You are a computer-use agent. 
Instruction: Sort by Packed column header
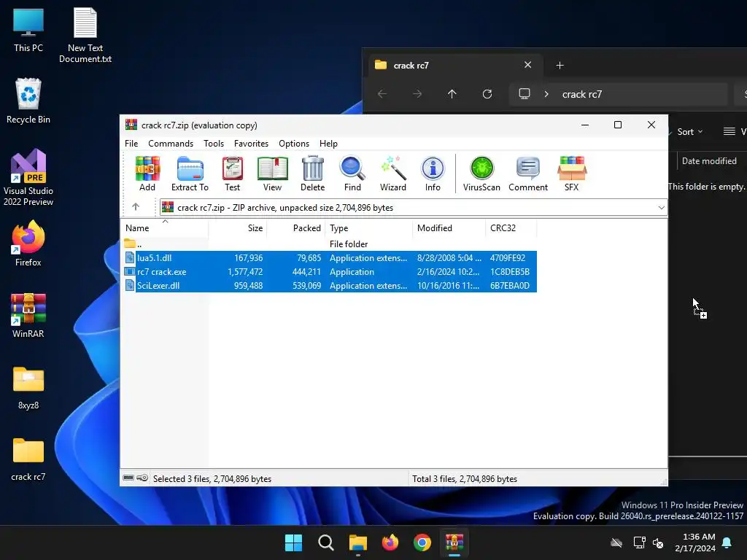tap(296, 228)
